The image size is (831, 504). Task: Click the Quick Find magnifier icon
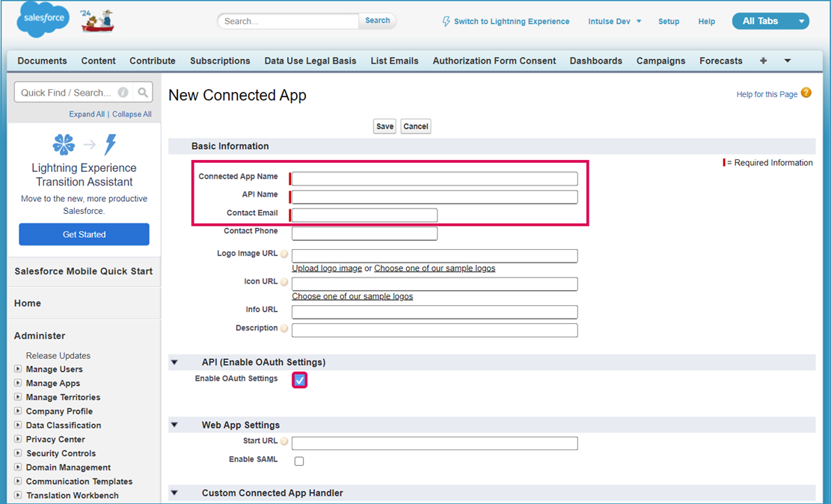pyautogui.click(x=143, y=92)
